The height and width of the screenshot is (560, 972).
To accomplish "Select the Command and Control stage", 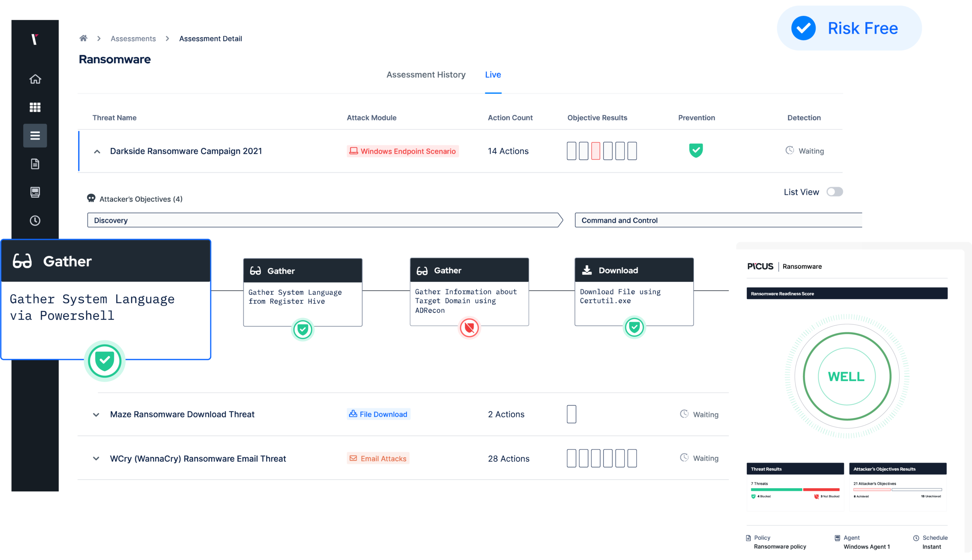I will [x=718, y=220].
